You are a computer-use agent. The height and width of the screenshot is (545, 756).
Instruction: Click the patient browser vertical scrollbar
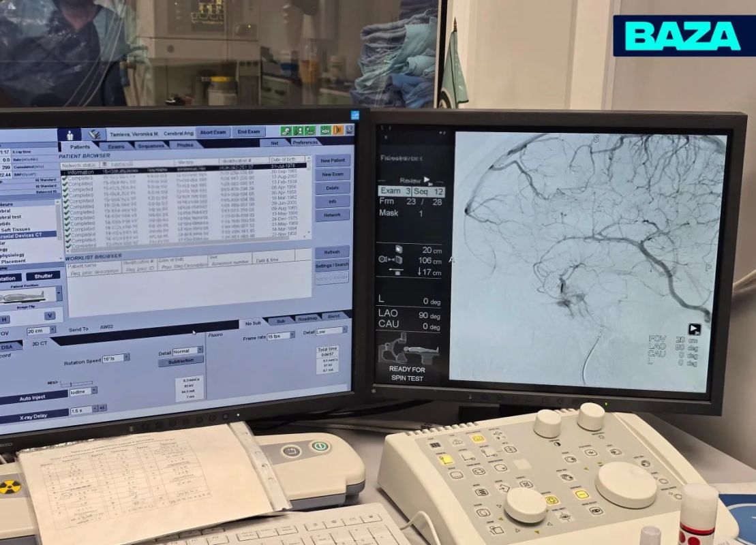tap(308, 198)
